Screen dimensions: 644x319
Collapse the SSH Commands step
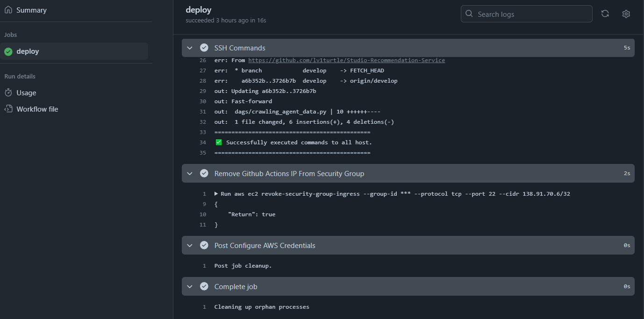click(x=190, y=48)
